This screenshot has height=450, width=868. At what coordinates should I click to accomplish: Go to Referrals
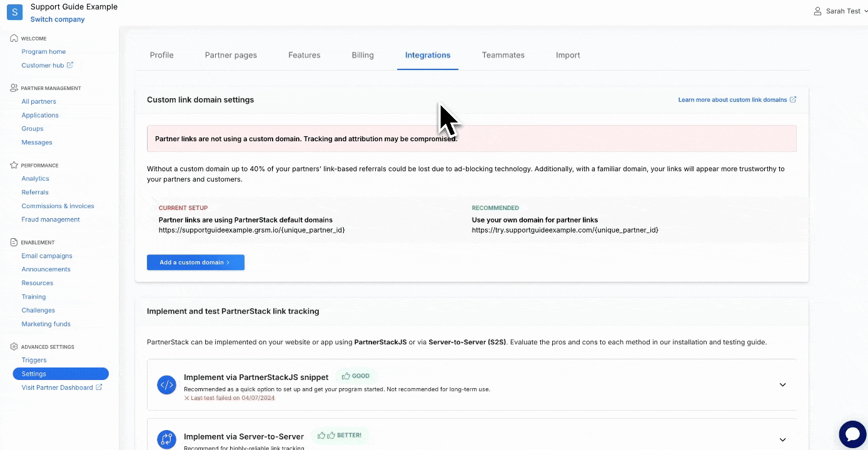point(35,192)
